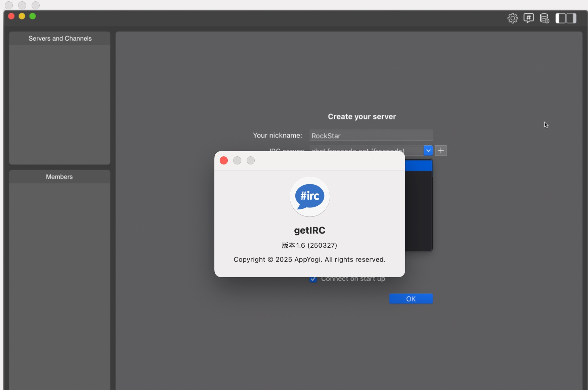
Task: Click the Copyright 2025 AppYogi text
Action: point(309,259)
